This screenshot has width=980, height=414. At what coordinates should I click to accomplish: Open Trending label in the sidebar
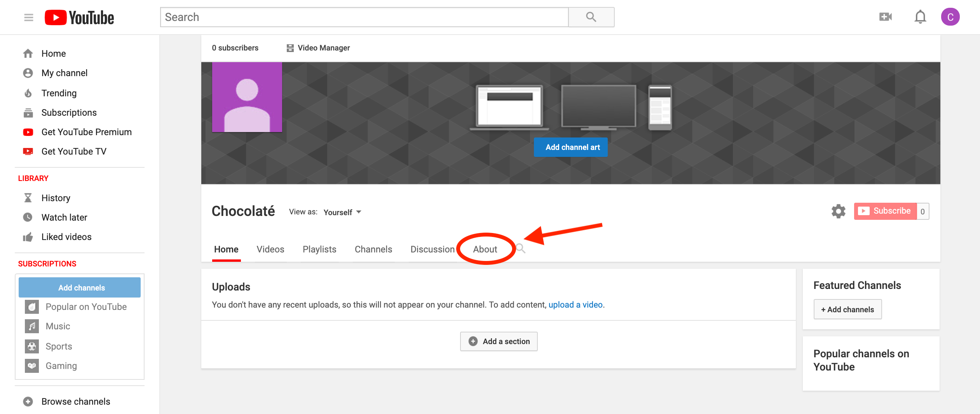(59, 93)
